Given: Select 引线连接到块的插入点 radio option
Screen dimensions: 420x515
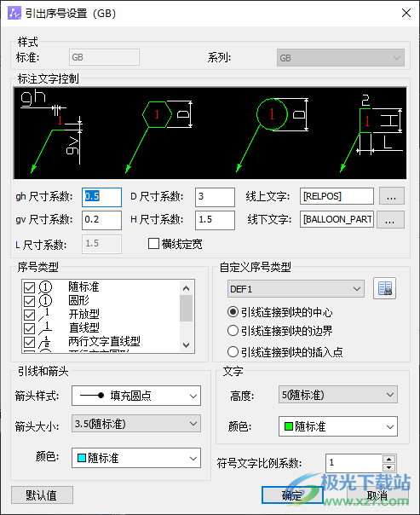Looking at the screenshot, I should coord(233,352).
